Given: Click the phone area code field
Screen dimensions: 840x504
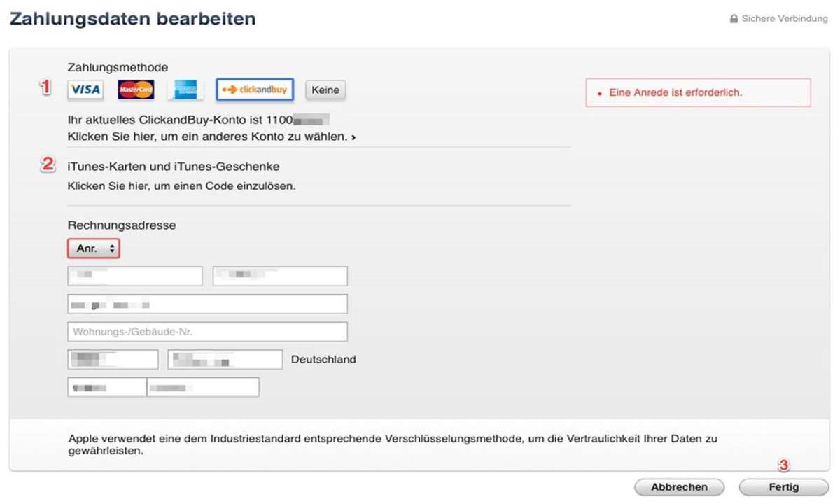Looking at the screenshot, I should tap(106, 387).
